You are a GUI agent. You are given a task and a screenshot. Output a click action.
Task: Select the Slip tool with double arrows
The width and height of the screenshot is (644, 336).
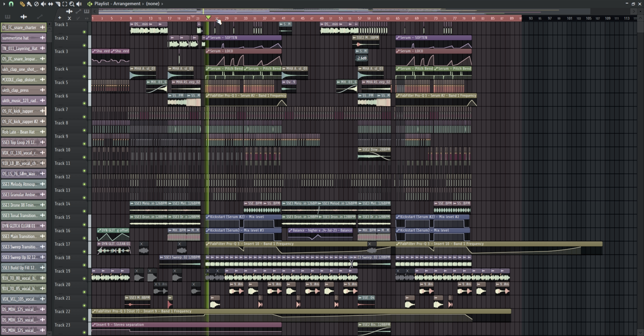[51, 4]
